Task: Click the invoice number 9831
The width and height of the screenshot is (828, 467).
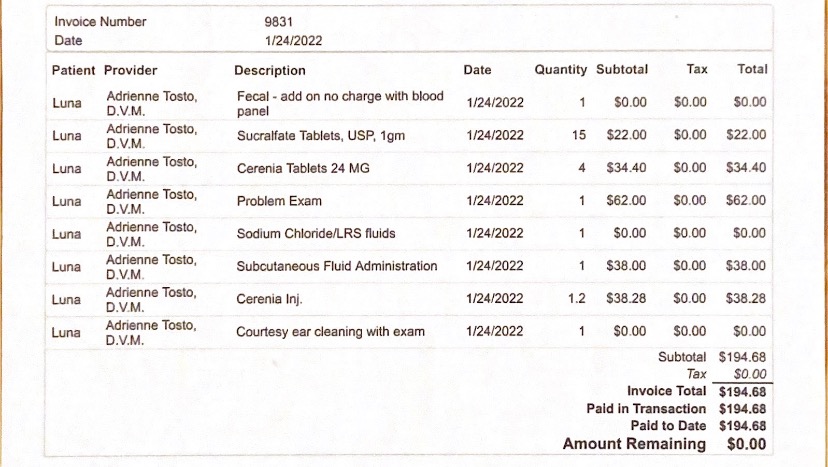Action: click(279, 21)
